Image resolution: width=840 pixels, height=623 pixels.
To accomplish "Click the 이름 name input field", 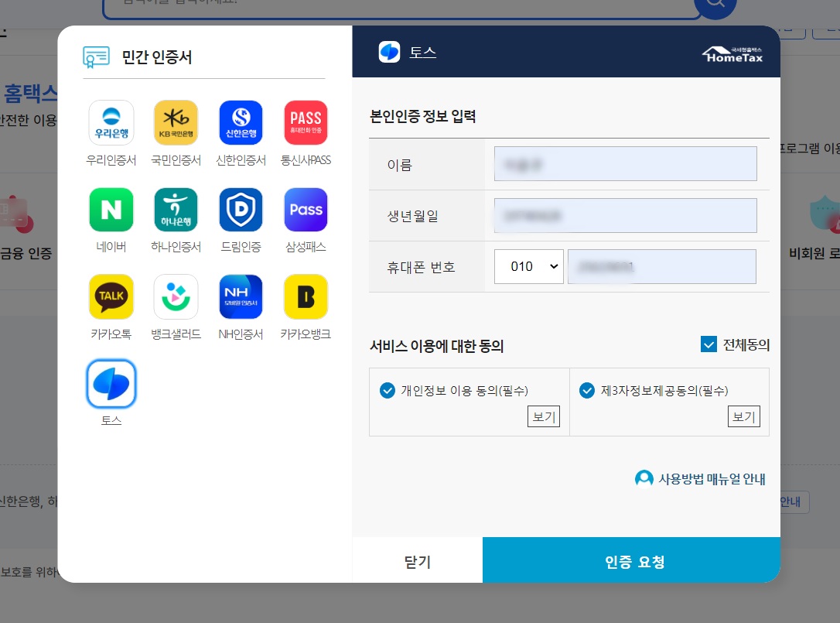I will point(625,163).
